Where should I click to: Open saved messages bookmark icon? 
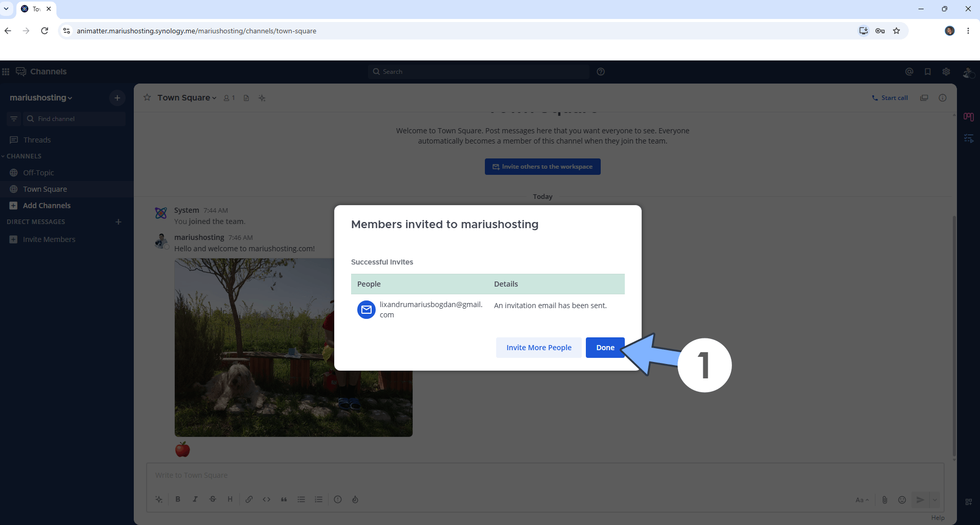(x=928, y=72)
